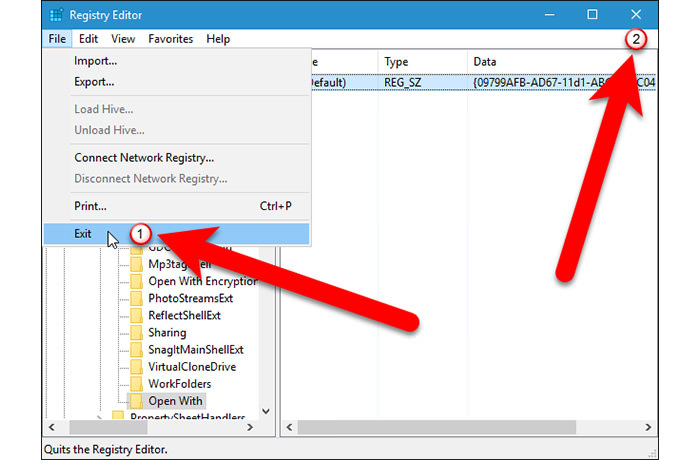Select Export... in the File menu
The width and height of the screenshot is (700, 460).
tap(94, 82)
